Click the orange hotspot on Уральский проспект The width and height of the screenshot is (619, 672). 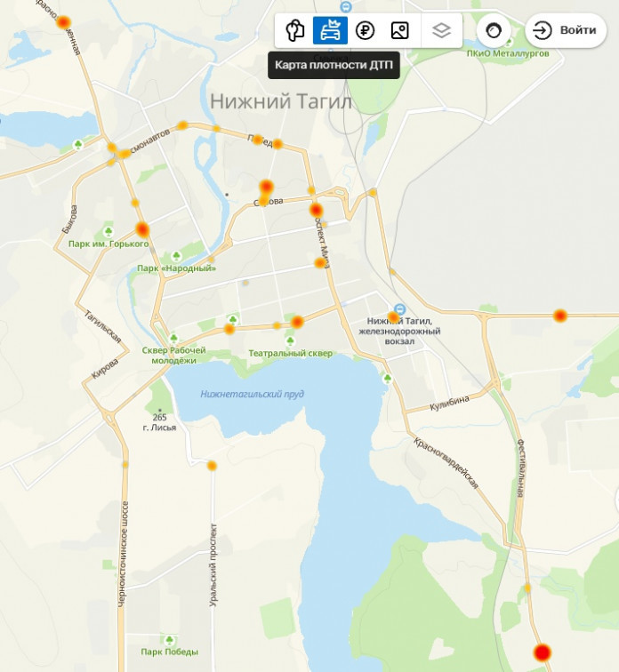tap(212, 466)
